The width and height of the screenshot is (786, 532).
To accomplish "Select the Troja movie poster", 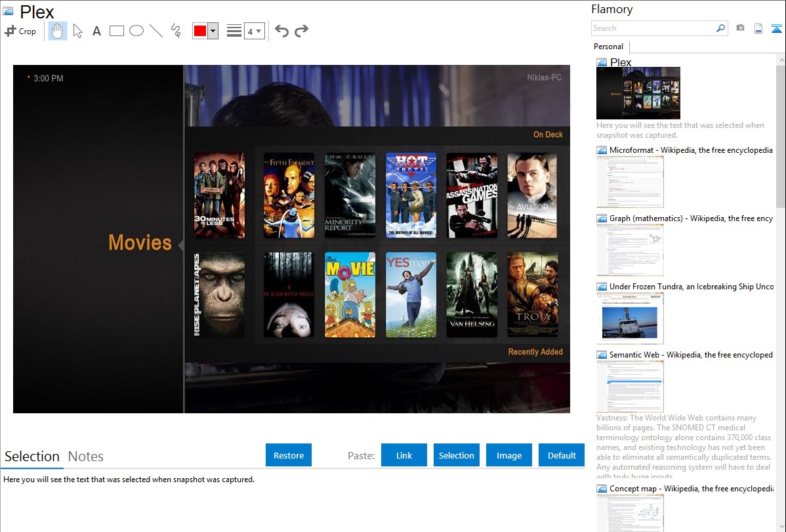I will tap(532, 295).
